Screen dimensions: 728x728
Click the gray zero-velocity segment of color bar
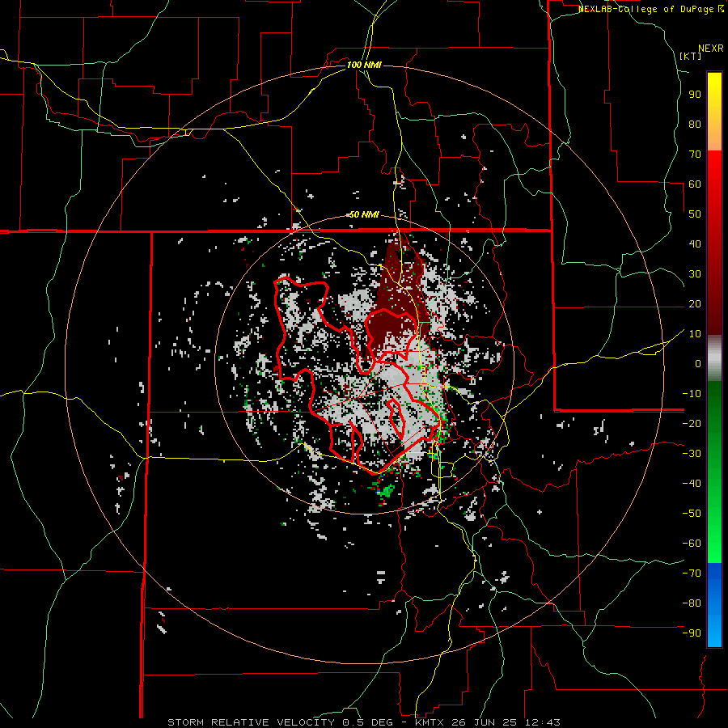(714, 358)
